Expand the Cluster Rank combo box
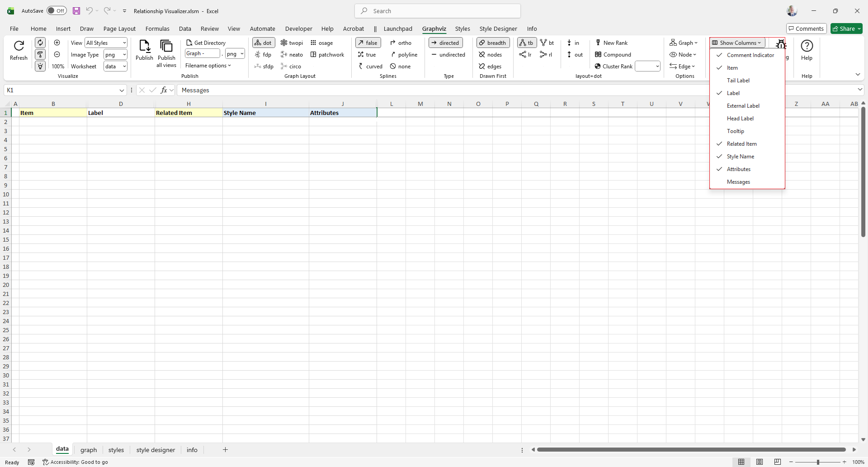This screenshot has height=467, width=868. [x=657, y=67]
